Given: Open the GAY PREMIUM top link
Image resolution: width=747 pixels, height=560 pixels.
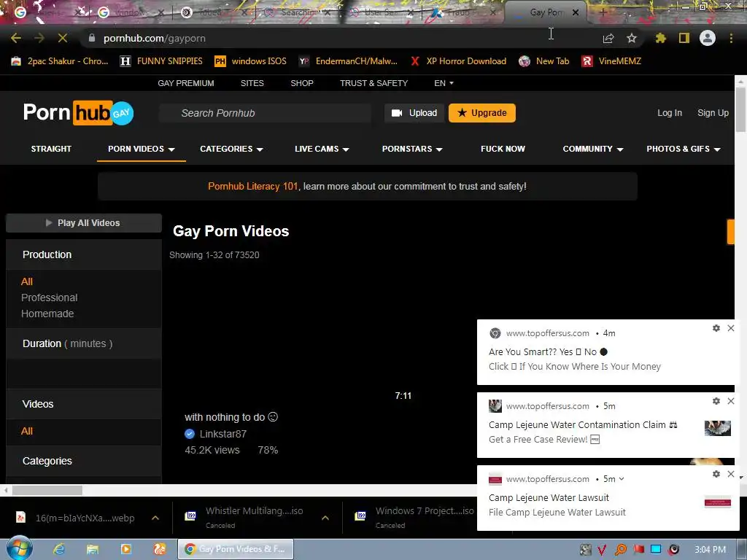Looking at the screenshot, I should click(x=186, y=83).
